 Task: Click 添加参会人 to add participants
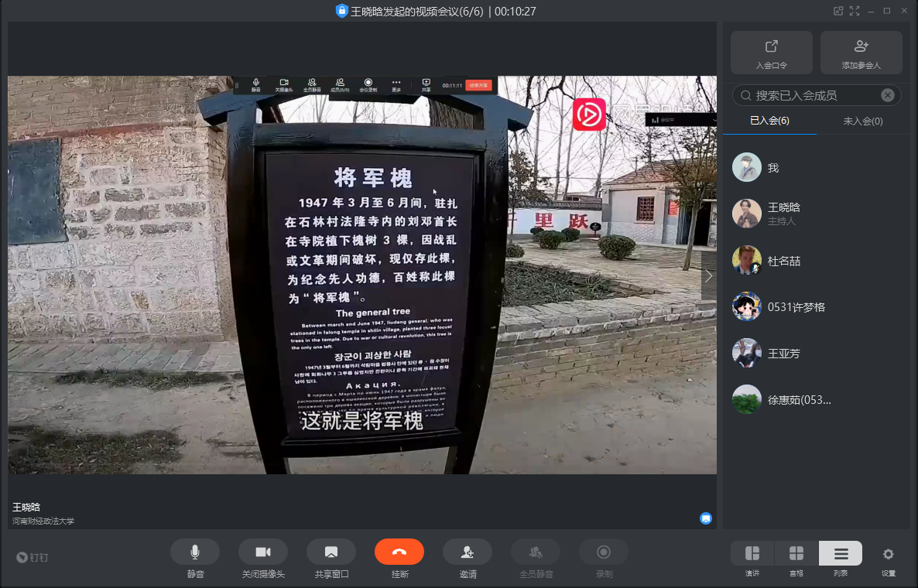point(861,53)
